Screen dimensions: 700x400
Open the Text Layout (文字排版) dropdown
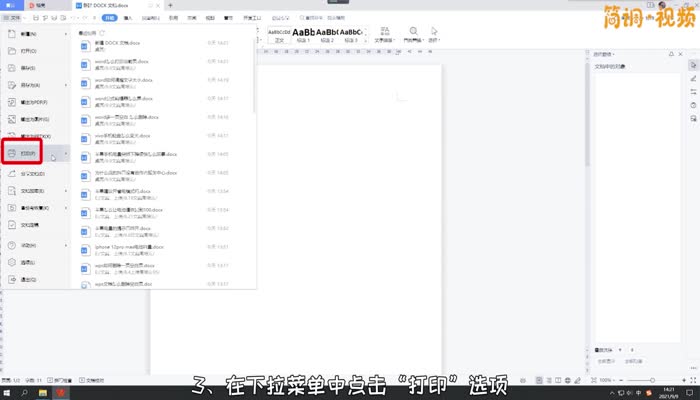[385, 35]
